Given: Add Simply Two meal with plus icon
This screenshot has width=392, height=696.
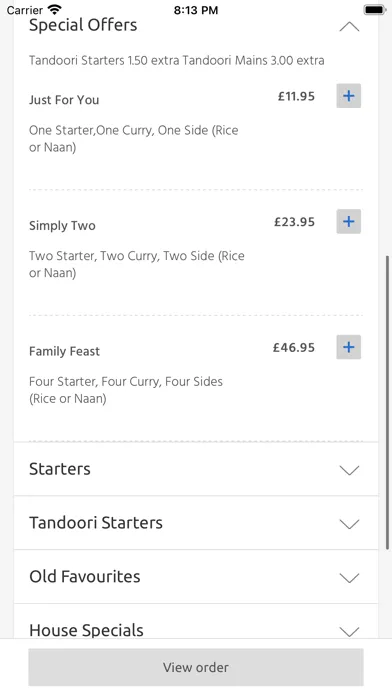Looking at the screenshot, I should [x=348, y=221].
